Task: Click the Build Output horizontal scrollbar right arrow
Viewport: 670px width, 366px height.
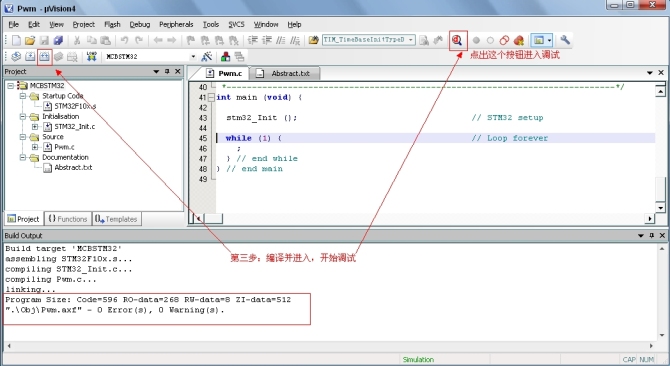Action: point(652,346)
